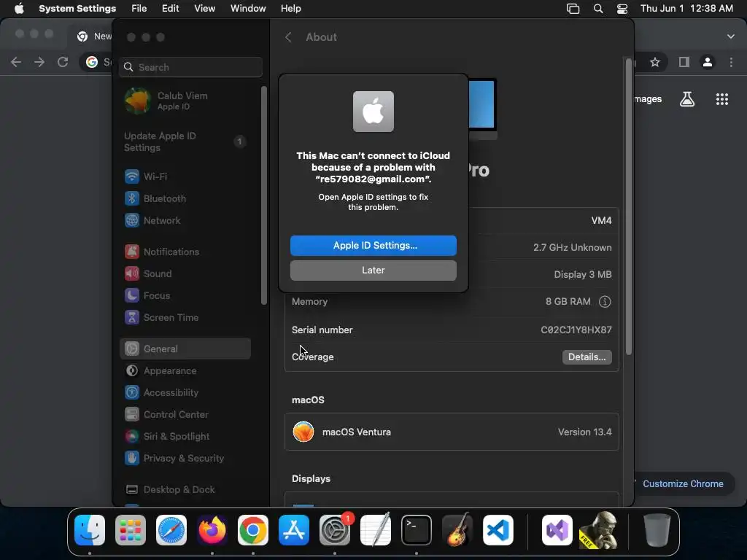Open the Help menu
The width and height of the screenshot is (747, 560).
click(x=290, y=9)
